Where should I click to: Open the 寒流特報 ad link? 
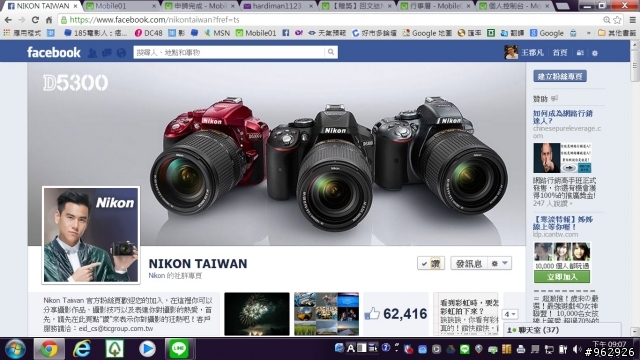point(562,223)
